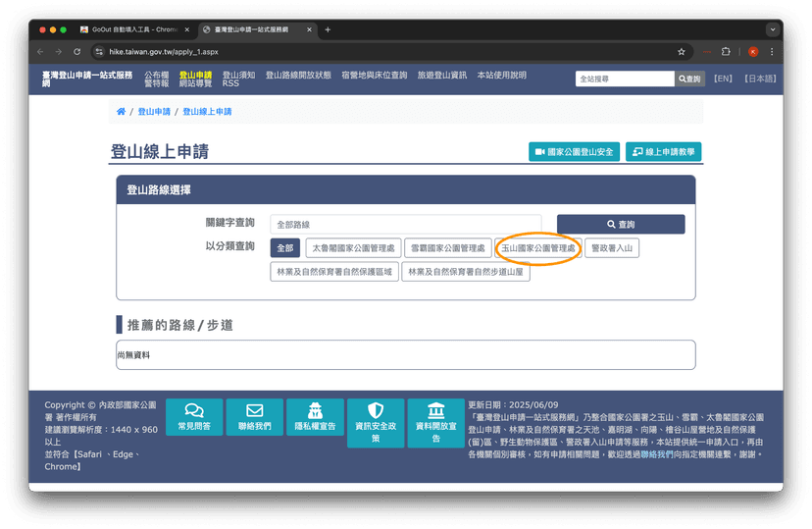Click the blue 查詢 route search button
The width and height of the screenshot is (812, 529).
(x=621, y=225)
